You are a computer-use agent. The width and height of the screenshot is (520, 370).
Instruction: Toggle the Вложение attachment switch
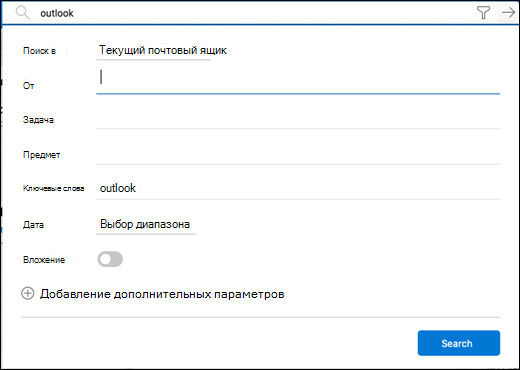tap(110, 259)
